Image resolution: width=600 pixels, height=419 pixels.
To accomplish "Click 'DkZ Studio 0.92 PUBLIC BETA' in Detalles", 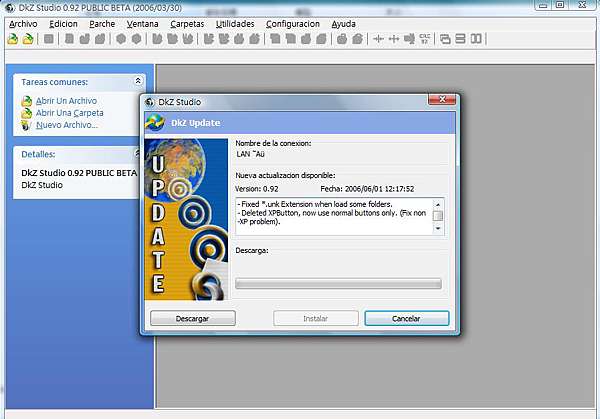I will pyautogui.click(x=79, y=173).
